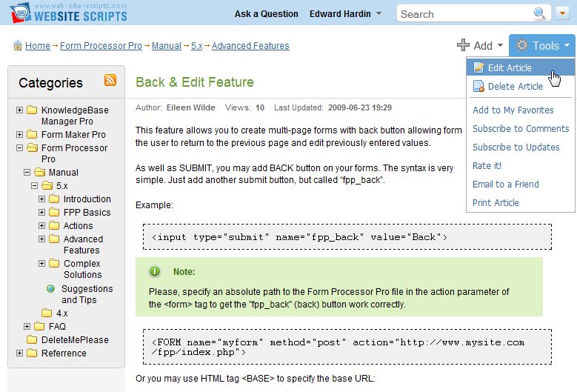Open the Edward Hardin user dropdown
Screen dimensions: 577x392
point(346,14)
